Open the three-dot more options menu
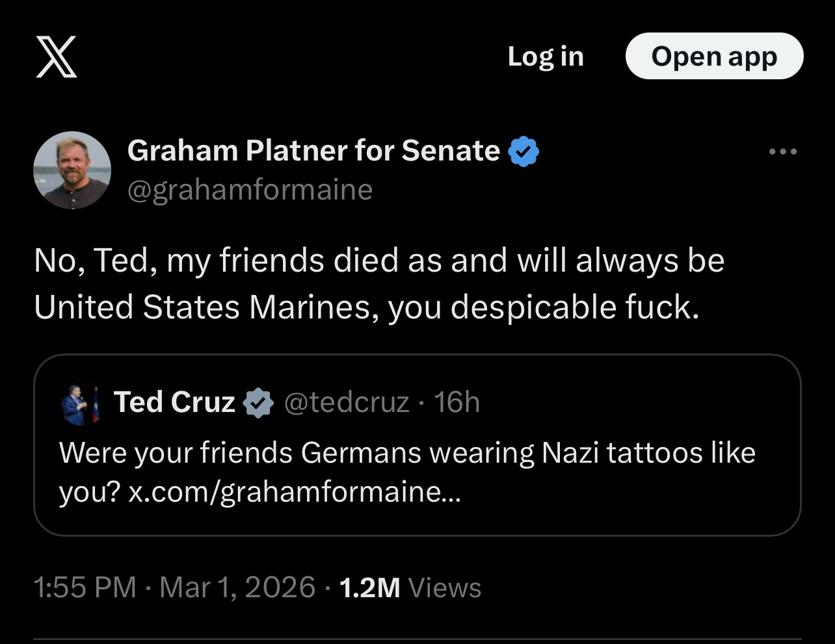 pos(782,152)
